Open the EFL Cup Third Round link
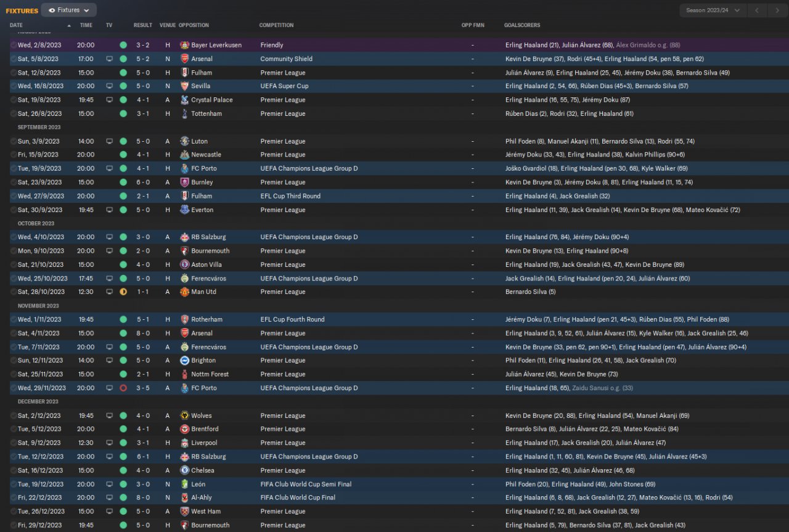This screenshot has height=532, width=789. pos(289,196)
